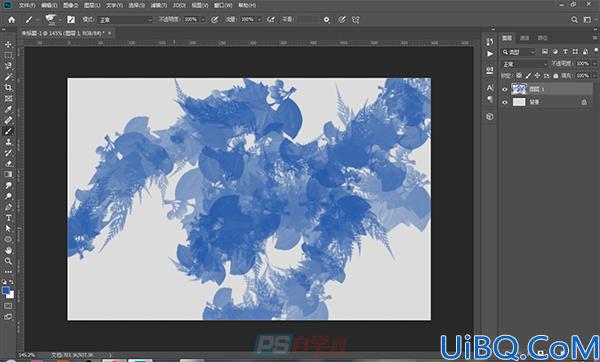This screenshot has height=362, width=600.
Task: Select the Horizontal Type tool
Action: coord(8,218)
